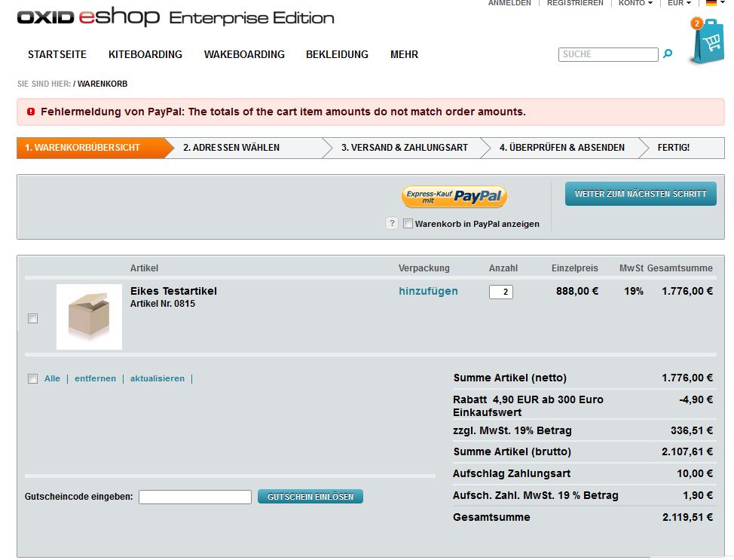Expand the Konto dropdown
734x560 pixels.
click(635, 3)
